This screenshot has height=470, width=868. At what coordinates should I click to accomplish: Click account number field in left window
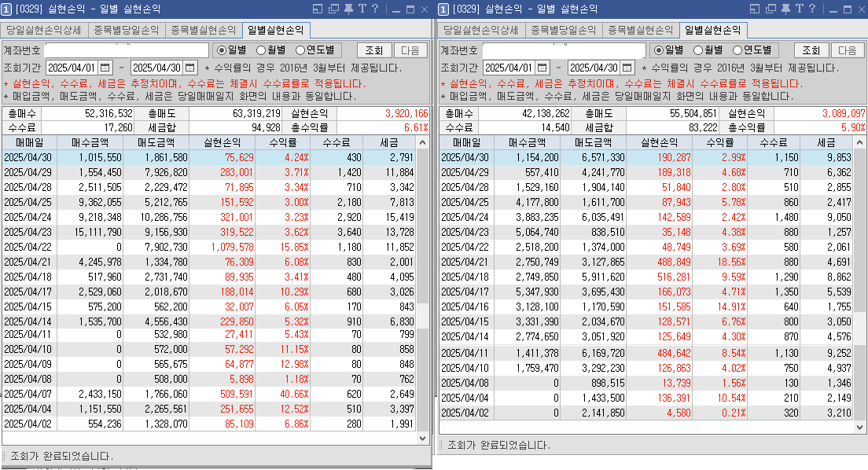pos(127,50)
